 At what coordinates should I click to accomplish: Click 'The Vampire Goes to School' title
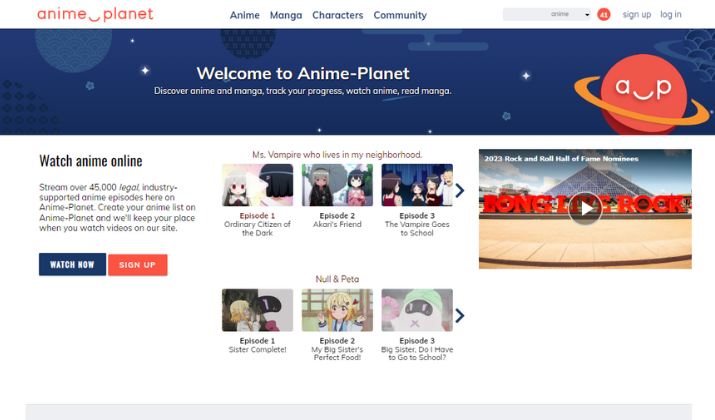(417, 228)
